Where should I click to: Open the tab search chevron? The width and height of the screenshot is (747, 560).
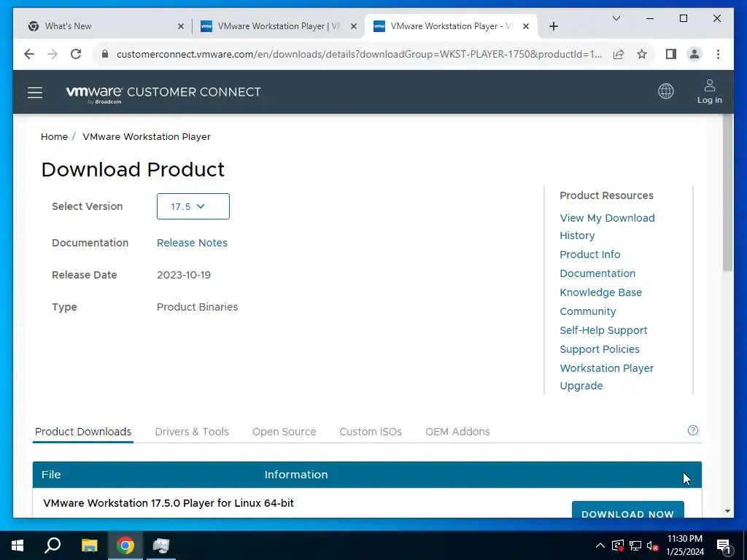tap(616, 18)
